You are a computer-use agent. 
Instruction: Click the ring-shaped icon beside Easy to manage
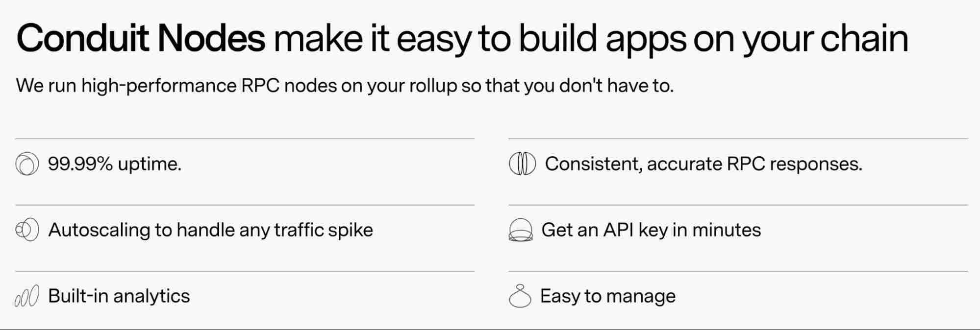pos(520,296)
